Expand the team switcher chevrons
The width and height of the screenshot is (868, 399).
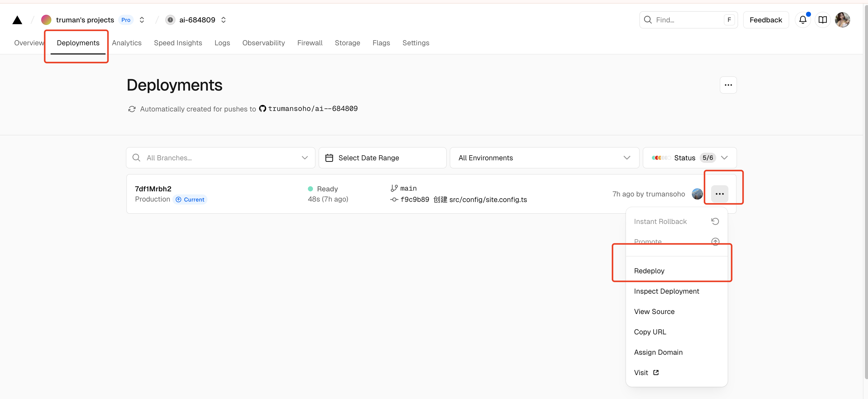coord(142,20)
